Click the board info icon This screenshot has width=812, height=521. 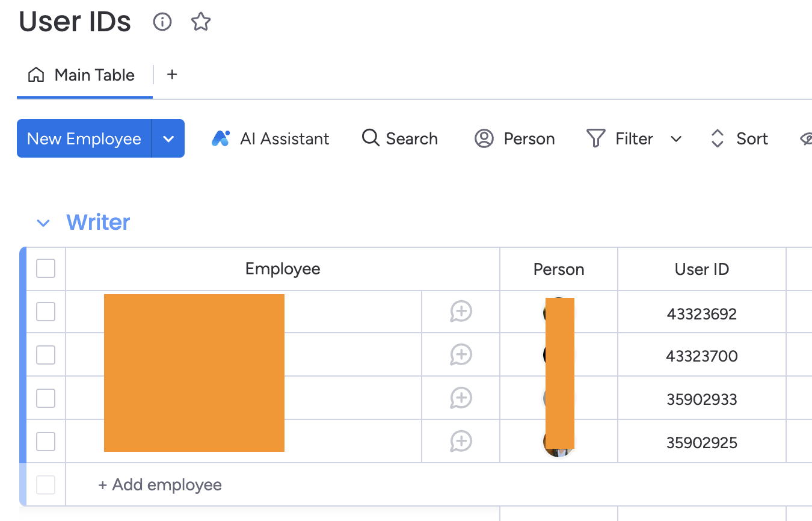tap(162, 22)
